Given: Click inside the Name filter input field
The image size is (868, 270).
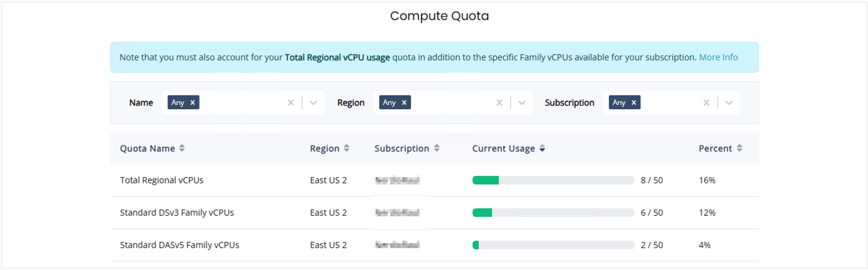Looking at the screenshot, I should click(240, 103).
